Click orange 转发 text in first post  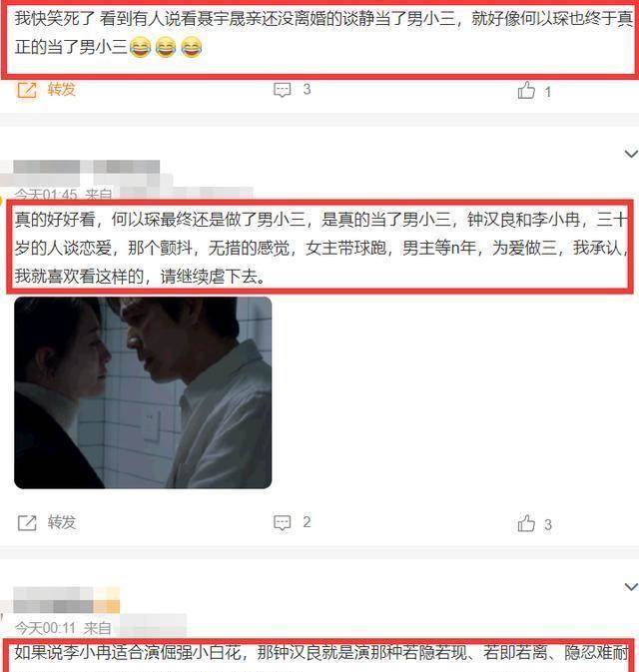point(61,90)
